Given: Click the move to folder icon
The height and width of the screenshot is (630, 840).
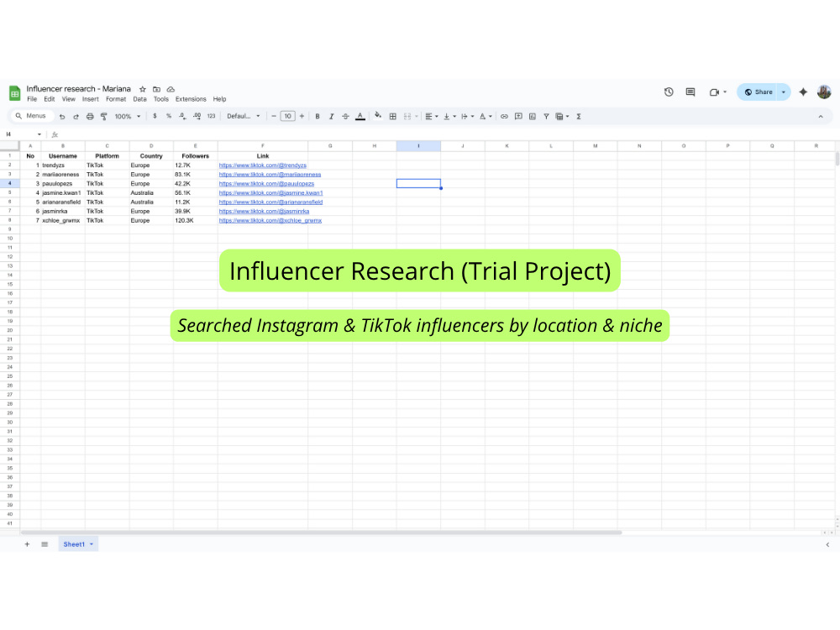Looking at the screenshot, I should [x=156, y=90].
